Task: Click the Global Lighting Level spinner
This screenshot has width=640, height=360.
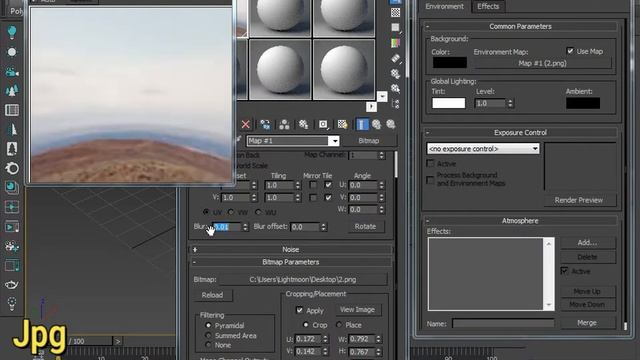Action: [x=510, y=104]
